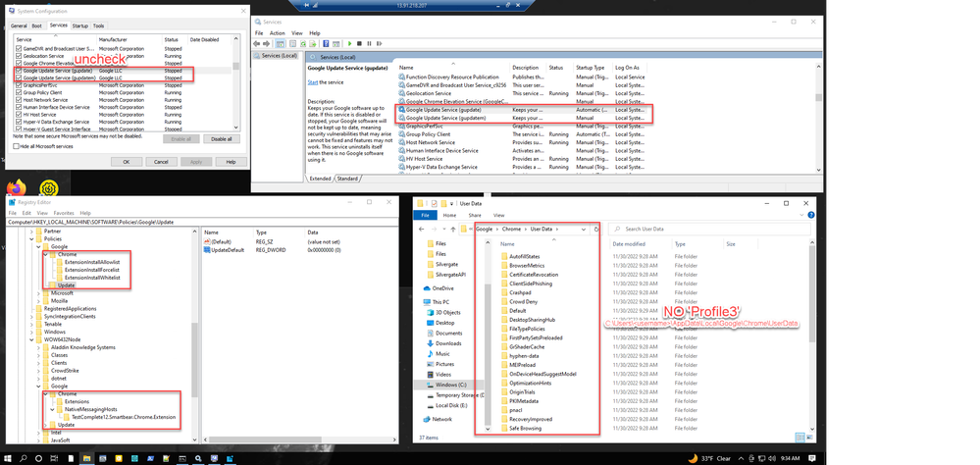980x465 pixels.
Task: Click the Firefox desktop icon
Action: coord(17,187)
